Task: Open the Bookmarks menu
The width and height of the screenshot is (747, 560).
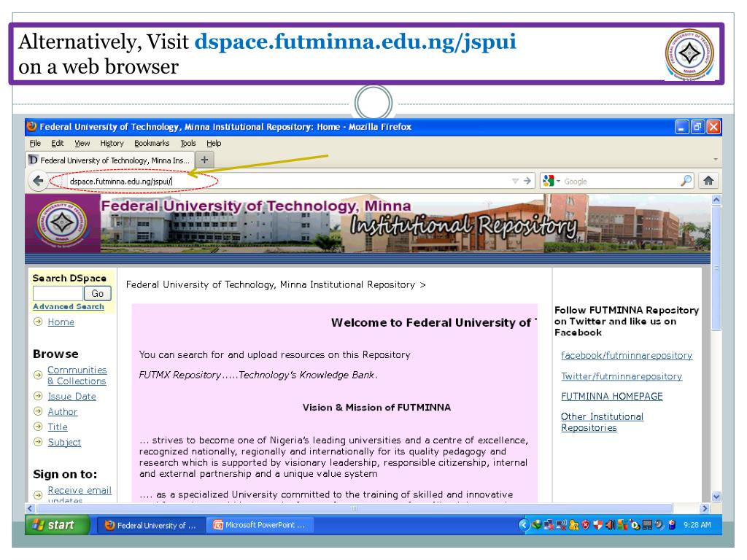Action: [x=152, y=144]
